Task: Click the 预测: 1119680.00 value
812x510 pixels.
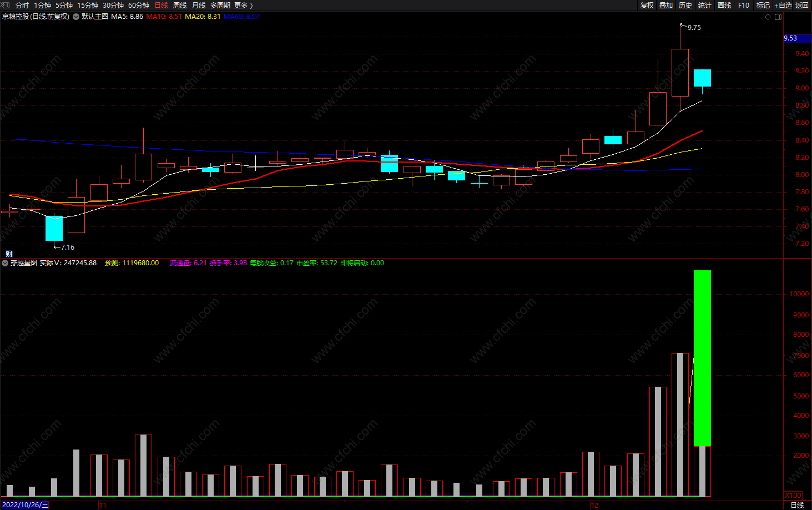Action: 132,263
